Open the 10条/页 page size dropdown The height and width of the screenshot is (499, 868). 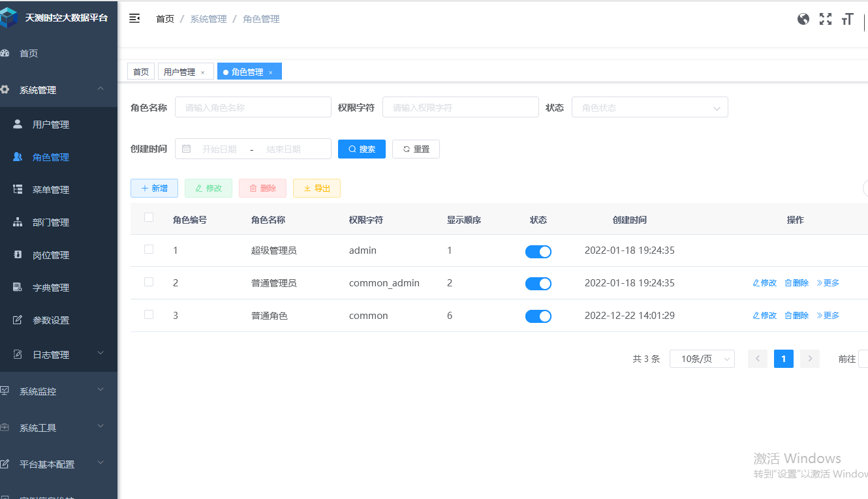coord(702,358)
